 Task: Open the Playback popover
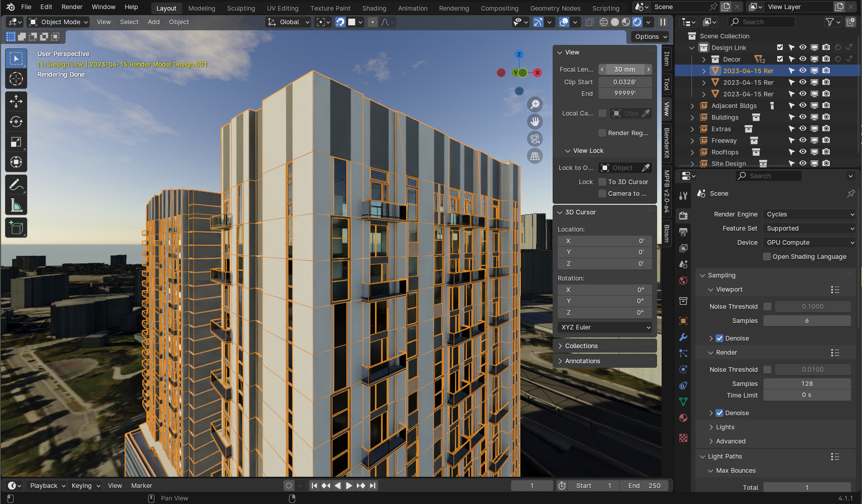click(x=47, y=486)
